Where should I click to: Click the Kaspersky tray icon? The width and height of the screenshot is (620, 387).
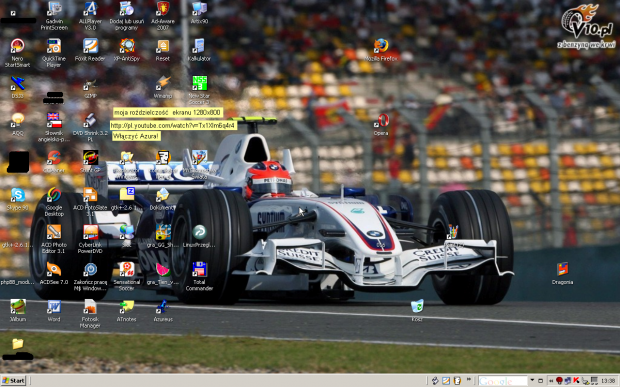[x=576, y=380]
